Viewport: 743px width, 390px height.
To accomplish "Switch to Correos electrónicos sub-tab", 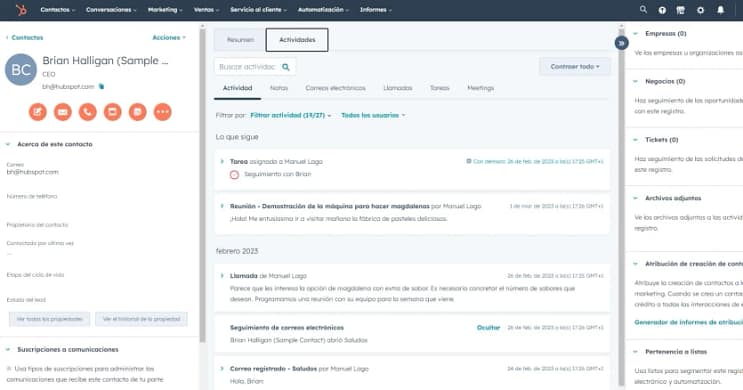I will tap(335, 88).
